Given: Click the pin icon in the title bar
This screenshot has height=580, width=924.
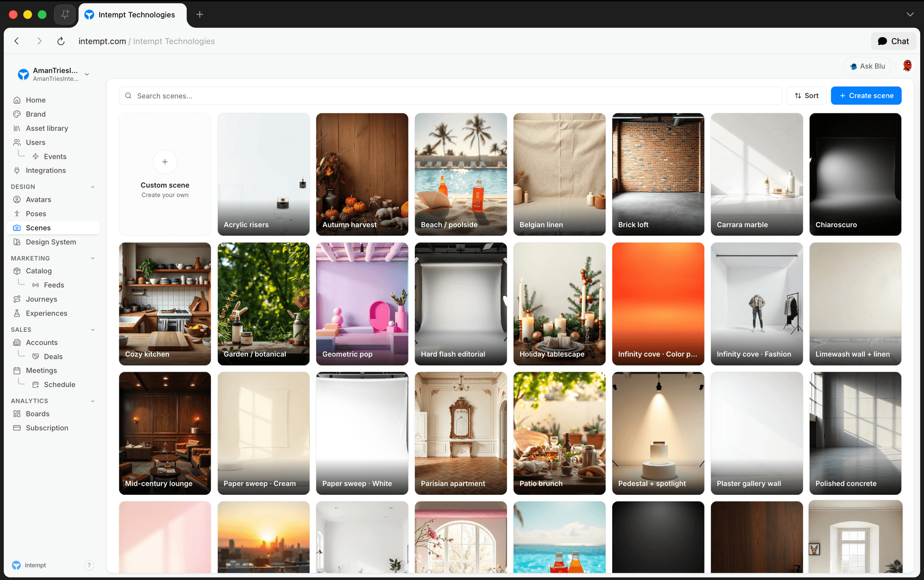Looking at the screenshot, I should (x=65, y=14).
